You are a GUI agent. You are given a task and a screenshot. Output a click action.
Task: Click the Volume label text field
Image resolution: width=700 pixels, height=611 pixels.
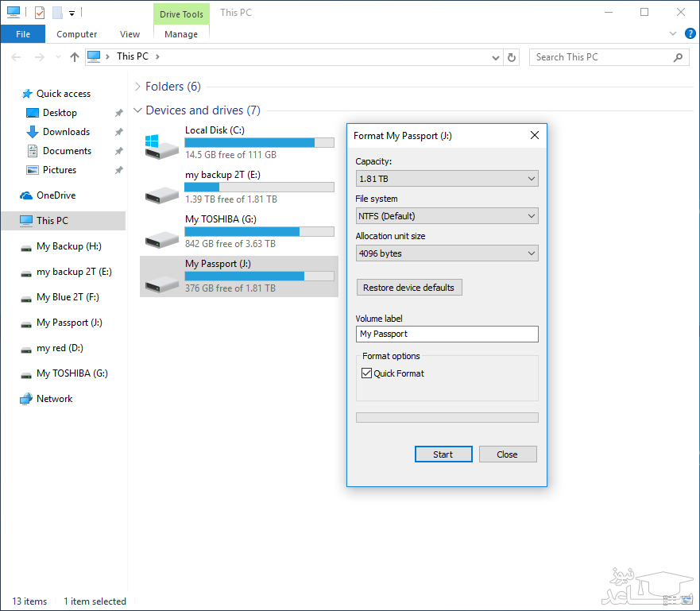(x=447, y=335)
